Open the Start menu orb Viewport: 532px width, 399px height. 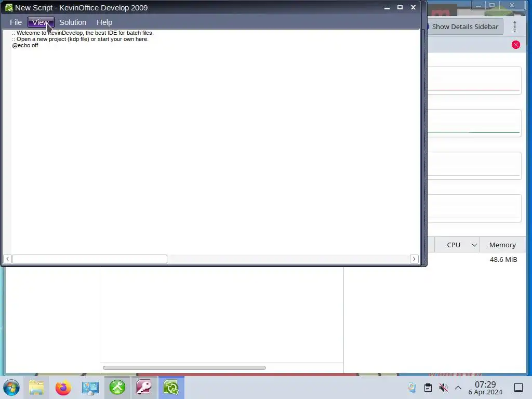11,388
